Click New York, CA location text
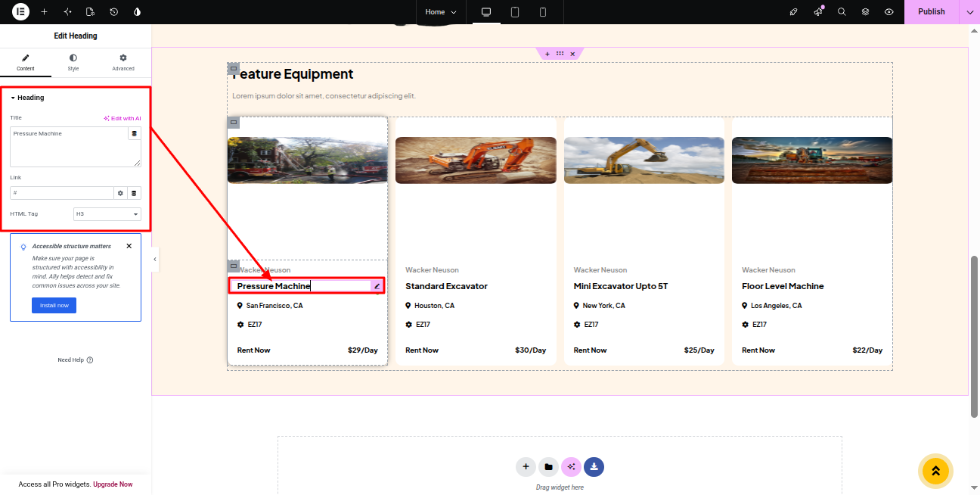 [x=604, y=306]
